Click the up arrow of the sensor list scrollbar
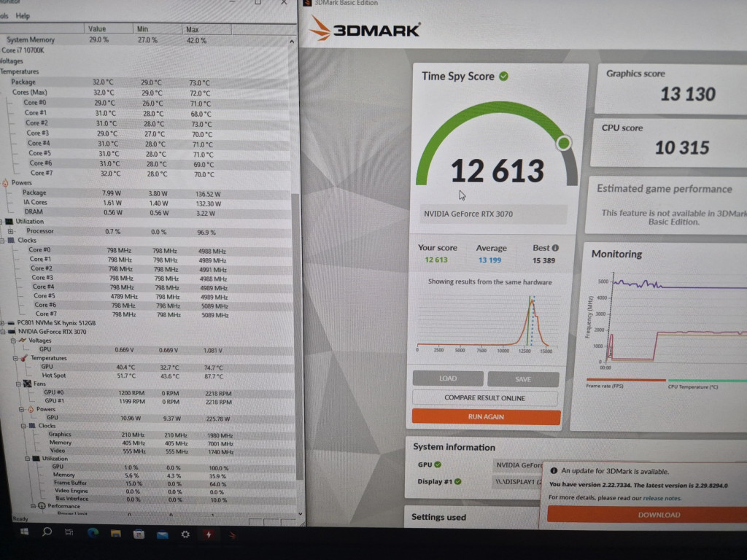The width and height of the screenshot is (747, 560). [x=292, y=42]
